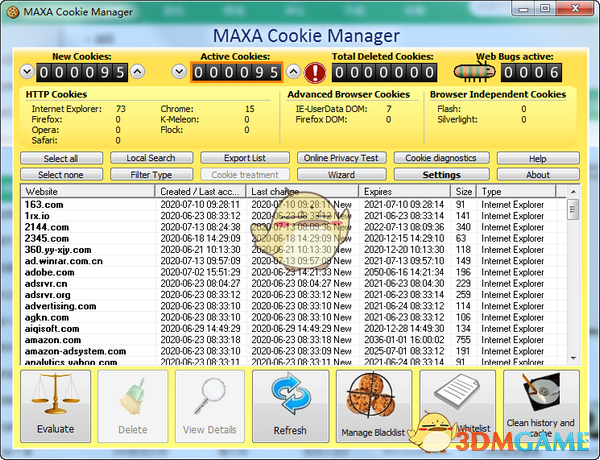Open Manage Blacklist cookie target button
Image resolution: width=600 pixels, height=460 pixels.
tap(374, 406)
